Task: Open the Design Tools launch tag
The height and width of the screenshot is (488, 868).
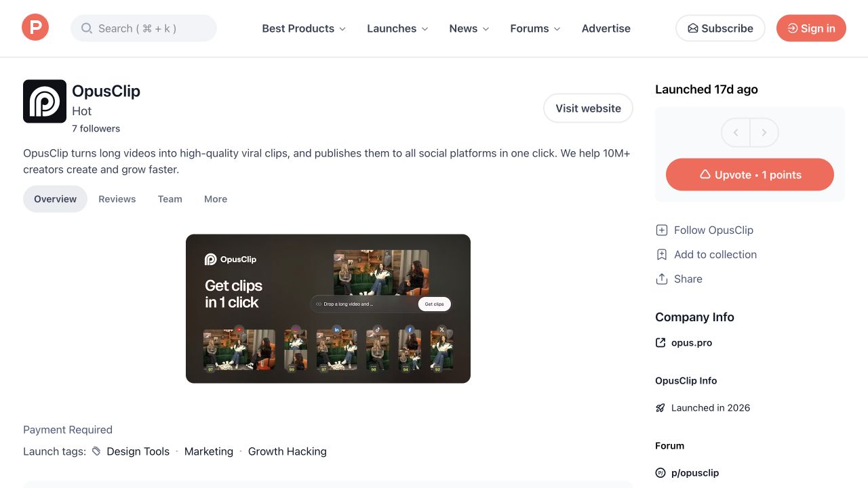Action: (138, 451)
